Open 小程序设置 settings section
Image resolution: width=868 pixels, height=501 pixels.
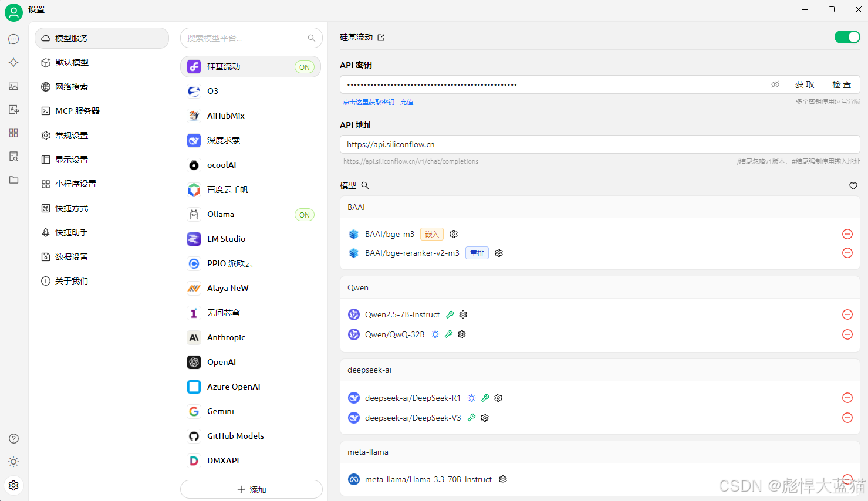click(102, 184)
